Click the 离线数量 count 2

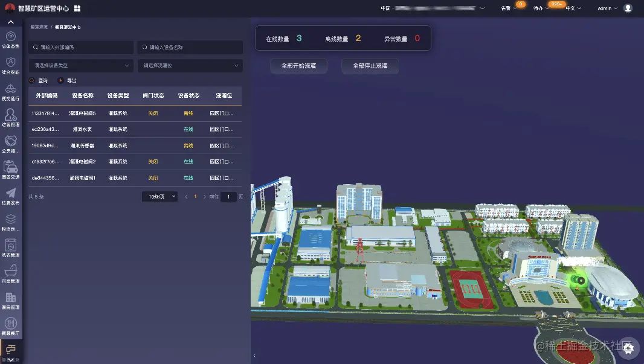(358, 38)
